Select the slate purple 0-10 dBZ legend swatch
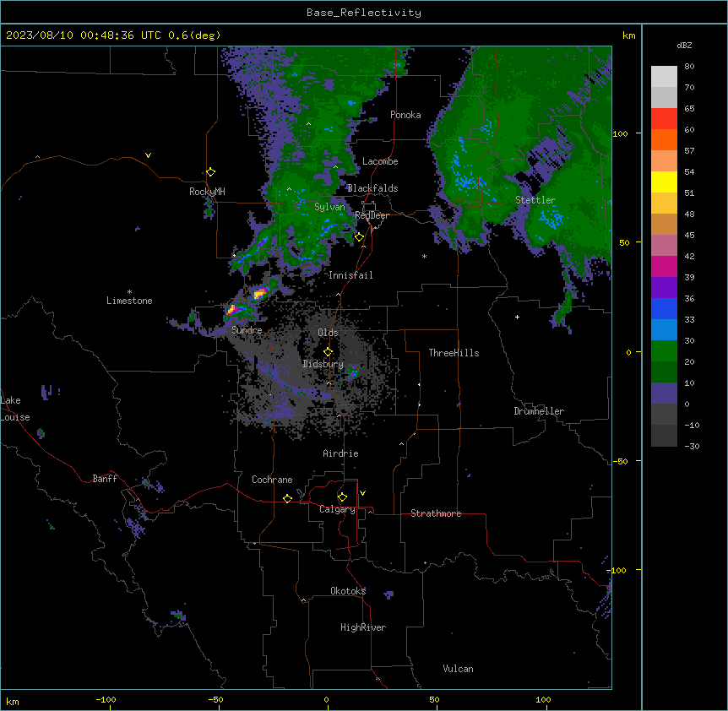This screenshot has height=711, width=728. point(664,393)
